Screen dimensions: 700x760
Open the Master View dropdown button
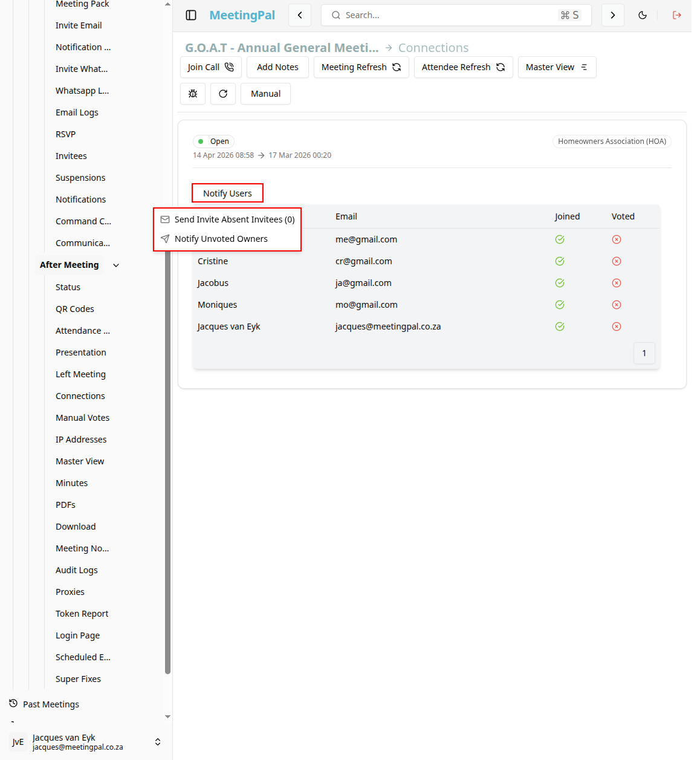[557, 67]
